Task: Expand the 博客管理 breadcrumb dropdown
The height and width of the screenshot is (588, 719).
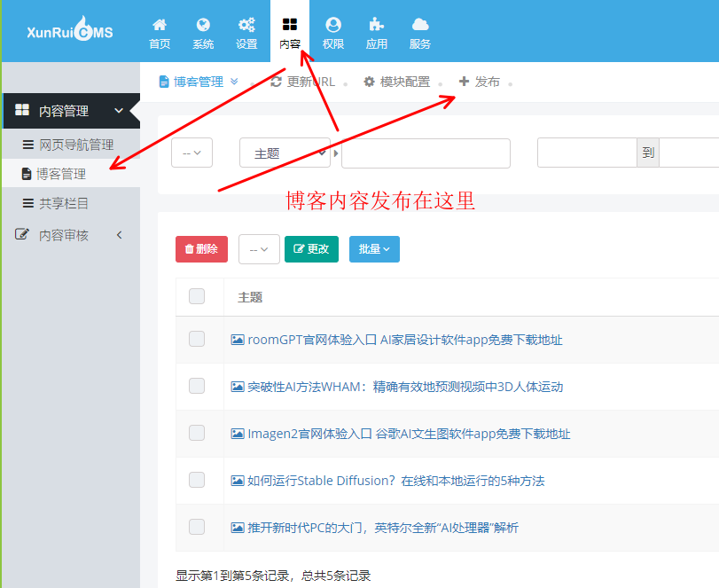Action: (232, 81)
